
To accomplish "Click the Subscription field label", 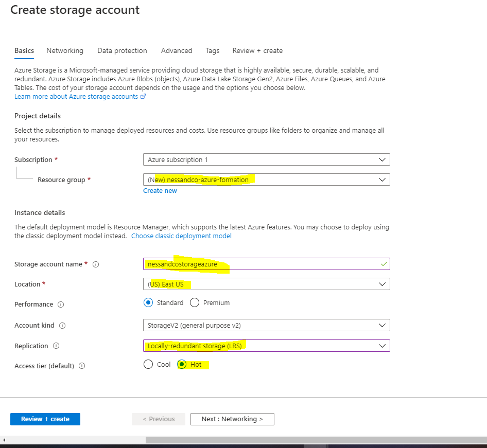I will [33, 160].
